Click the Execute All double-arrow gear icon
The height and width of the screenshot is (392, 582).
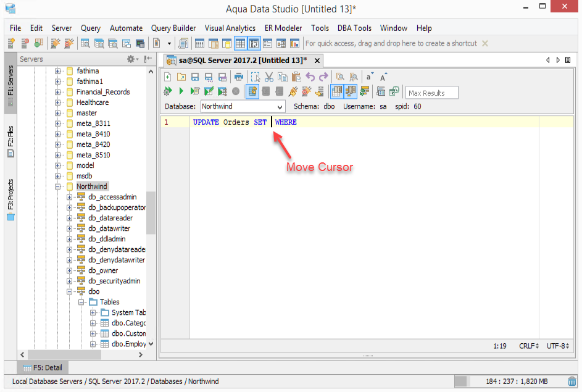click(x=168, y=91)
